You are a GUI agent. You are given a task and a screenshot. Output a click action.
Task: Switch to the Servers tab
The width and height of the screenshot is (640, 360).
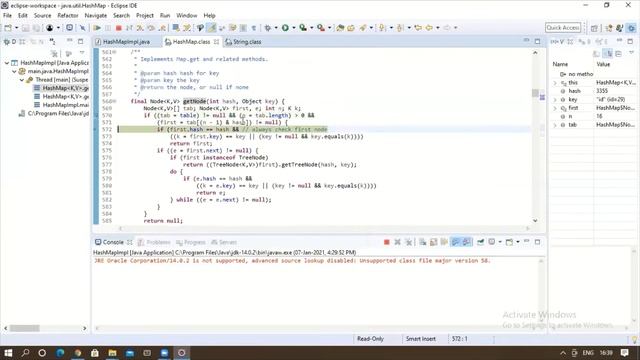[x=224, y=242]
